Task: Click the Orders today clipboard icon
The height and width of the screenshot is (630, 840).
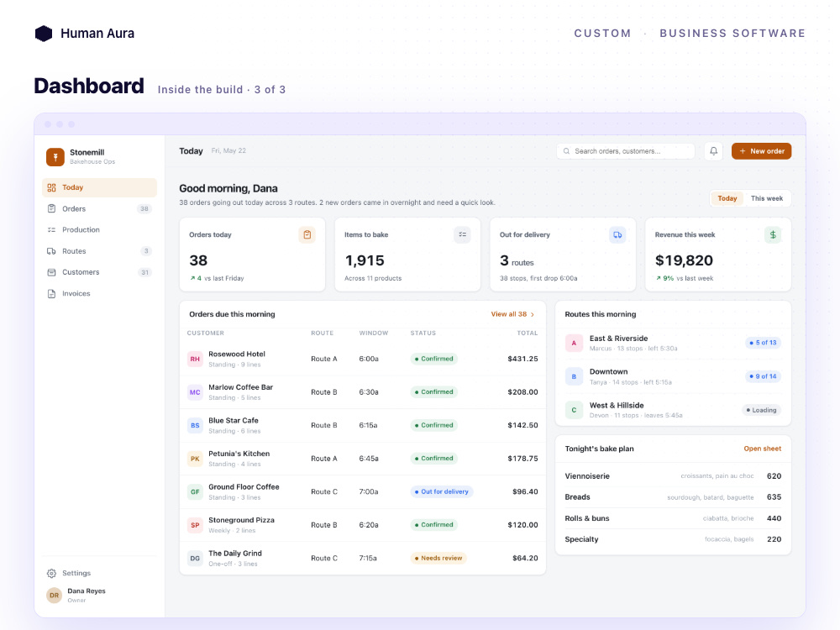Action: (x=307, y=234)
